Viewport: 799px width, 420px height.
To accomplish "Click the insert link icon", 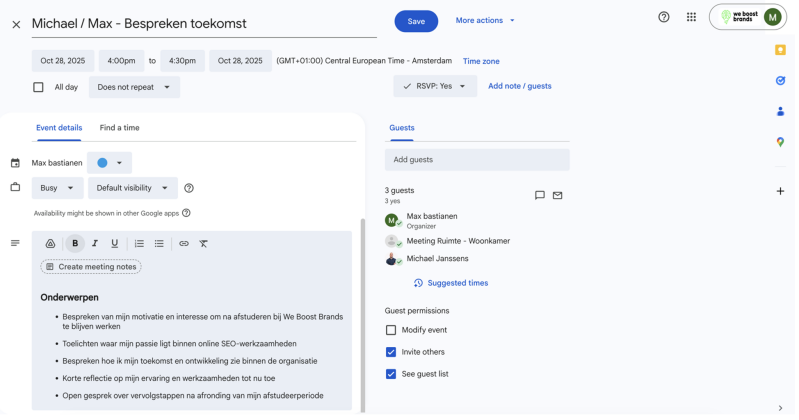I will coord(184,243).
